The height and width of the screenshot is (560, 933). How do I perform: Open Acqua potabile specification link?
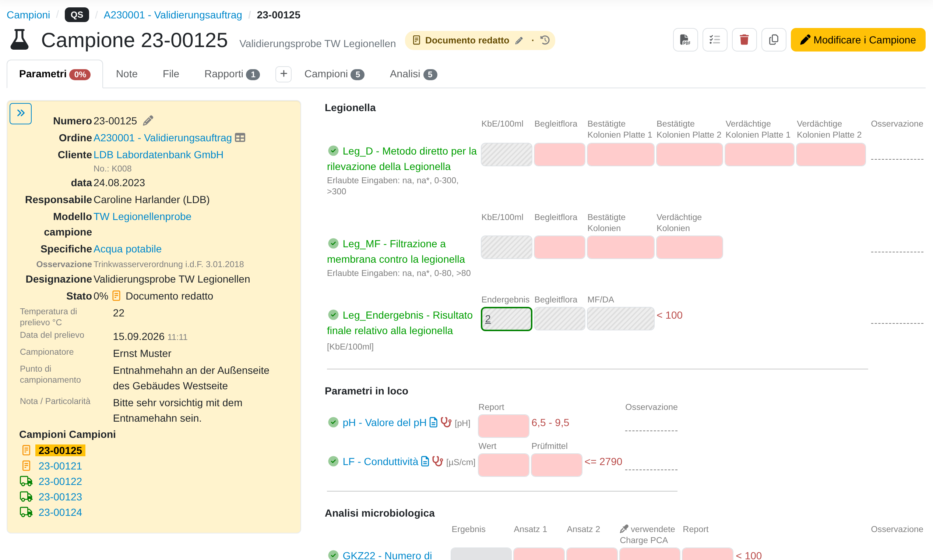[x=127, y=249]
